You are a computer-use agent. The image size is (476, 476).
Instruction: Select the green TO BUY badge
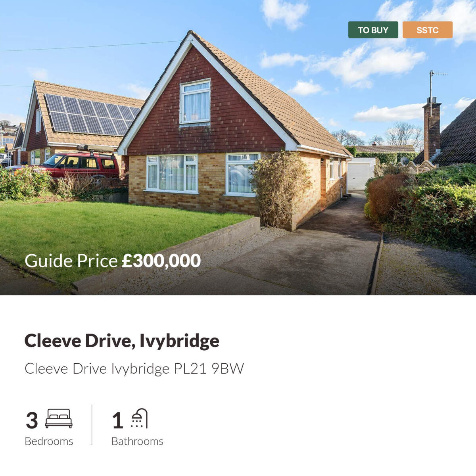373,30
